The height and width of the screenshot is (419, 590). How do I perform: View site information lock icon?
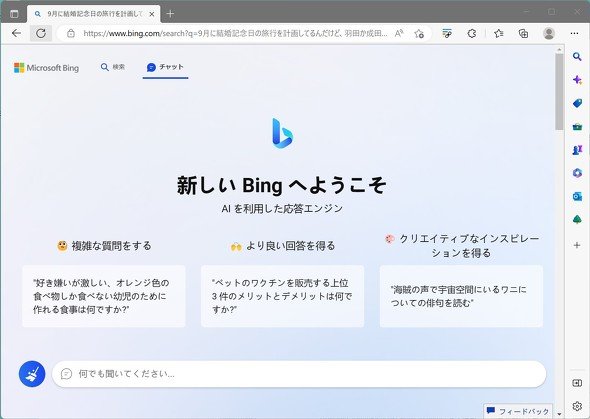pyautogui.click(x=71, y=33)
